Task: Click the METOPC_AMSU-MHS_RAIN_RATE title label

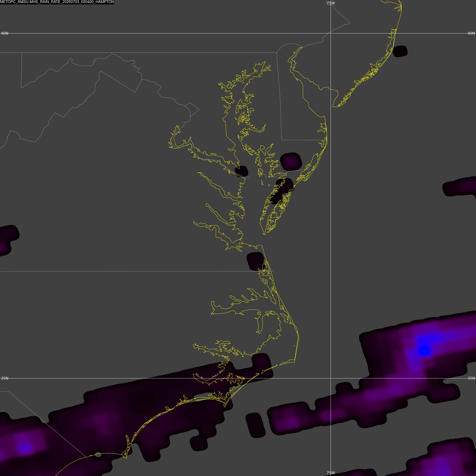Action: pos(57,2)
